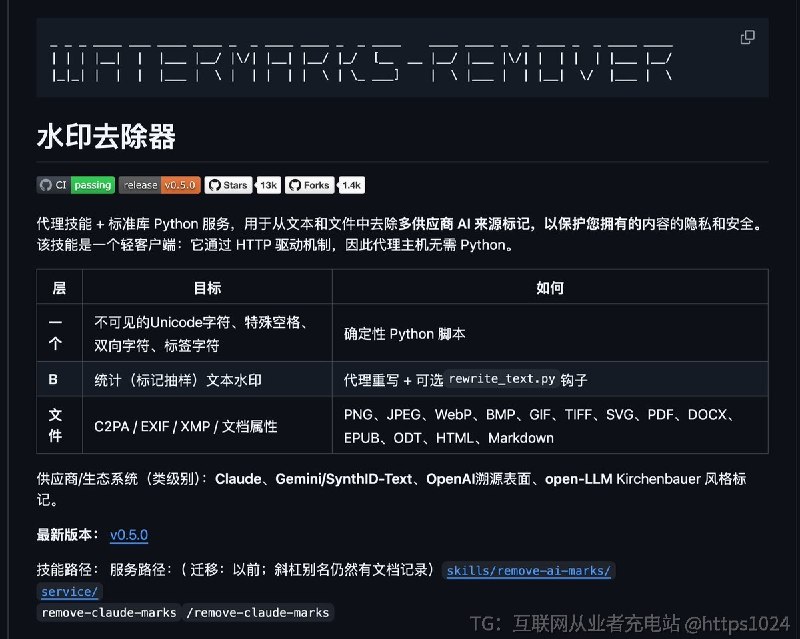Open the service/ path link
The height and width of the screenshot is (639, 800).
coord(69,592)
